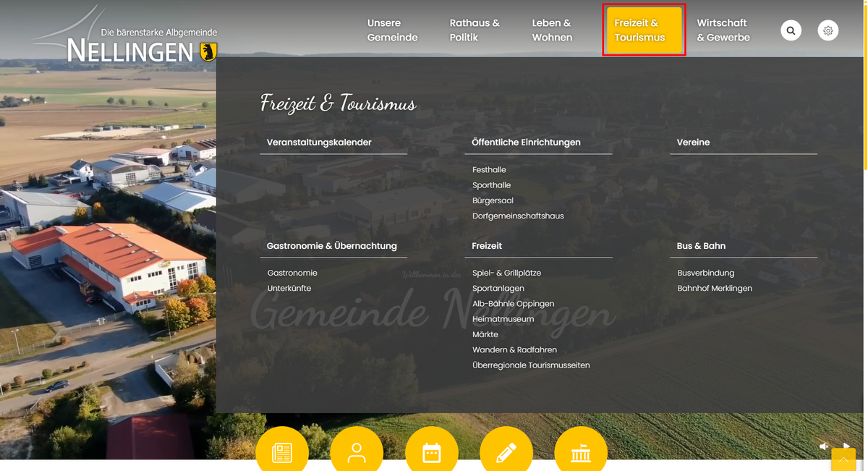Open the Rathaus & Politik menu

(x=475, y=30)
